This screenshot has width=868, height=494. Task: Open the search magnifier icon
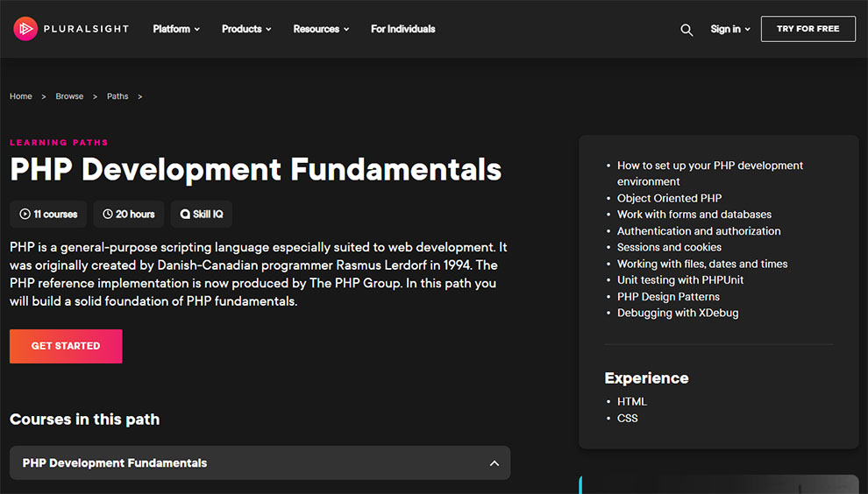click(687, 30)
